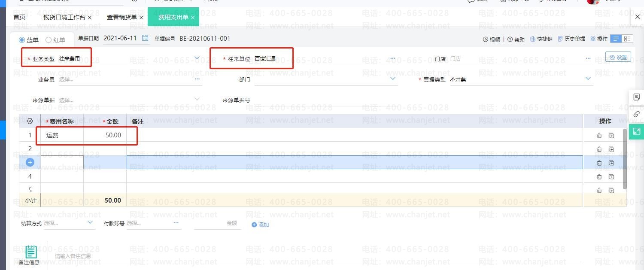Click the 备注 column header
The image size is (644, 270).
tap(137, 121)
